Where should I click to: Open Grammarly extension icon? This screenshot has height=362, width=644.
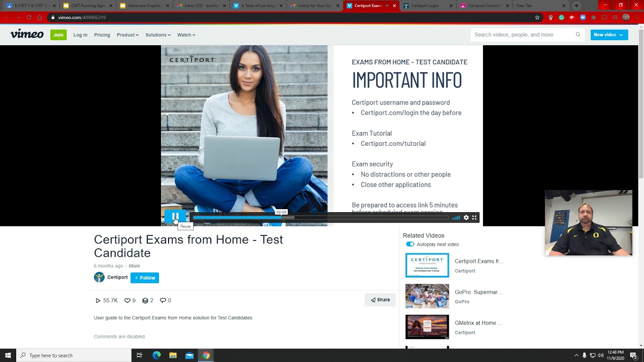[561, 18]
